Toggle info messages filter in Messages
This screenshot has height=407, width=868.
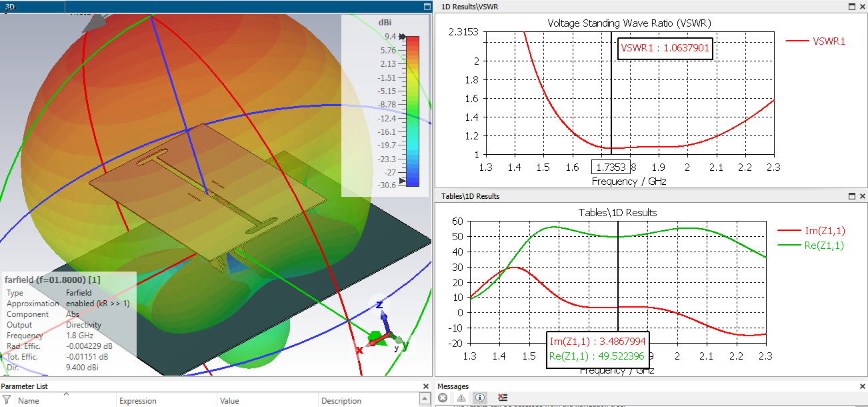click(x=481, y=398)
